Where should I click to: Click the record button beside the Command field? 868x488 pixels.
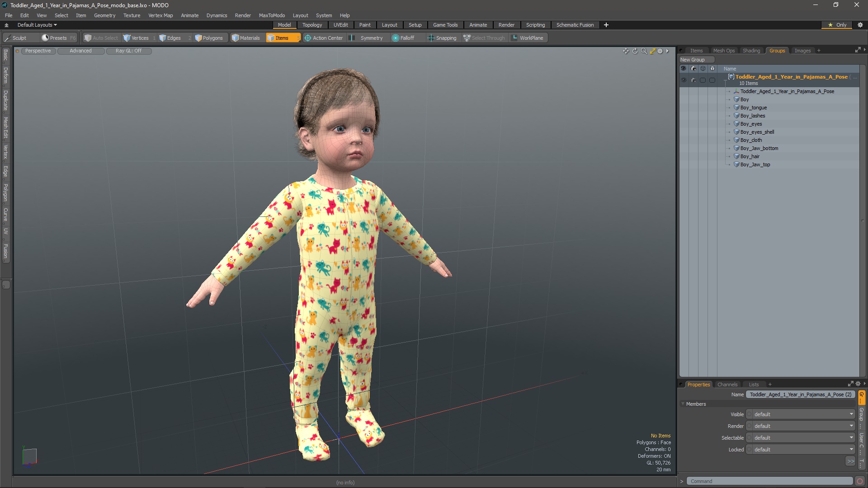(x=860, y=481)
